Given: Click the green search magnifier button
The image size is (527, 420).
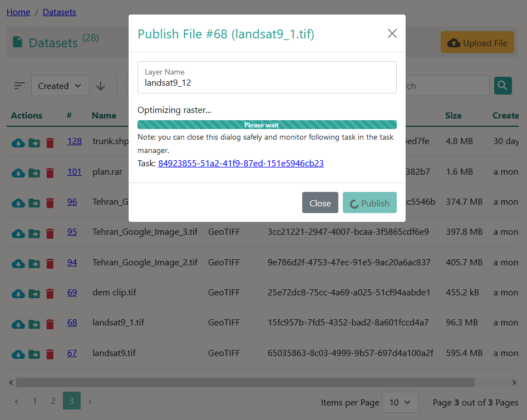Looking at the screenshot, I should (x=503, y=86).
